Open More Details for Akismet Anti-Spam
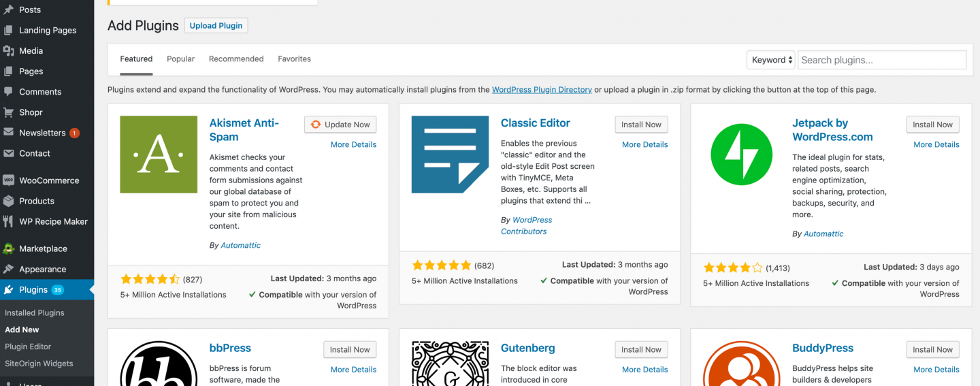This screenshot has width=980, height=386. tap(353, 144)
